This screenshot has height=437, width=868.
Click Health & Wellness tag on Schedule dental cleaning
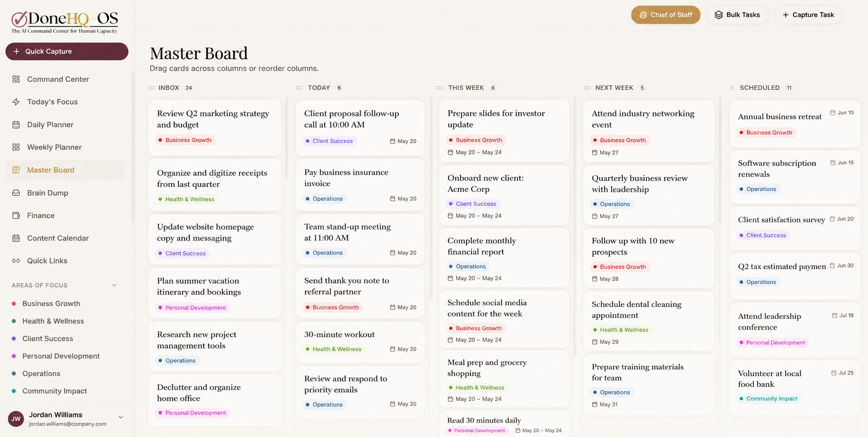coord(621,330)
